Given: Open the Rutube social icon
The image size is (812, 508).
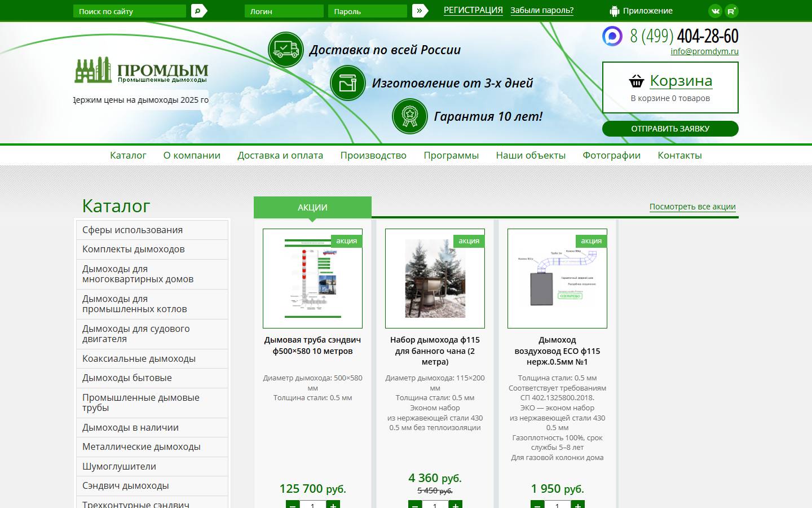Looking at the screenshot, I should pyautogui.click(x=731, y=11).
